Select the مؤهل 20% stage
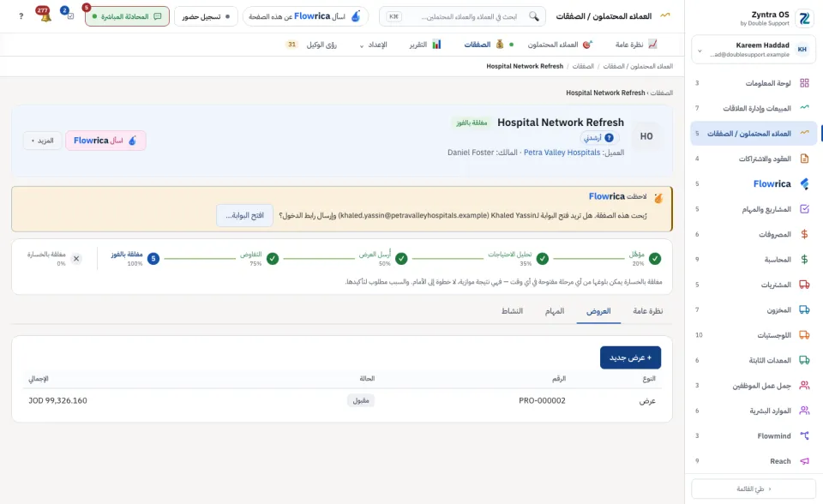Screen dimensions: 823x504 pos(645,258)
